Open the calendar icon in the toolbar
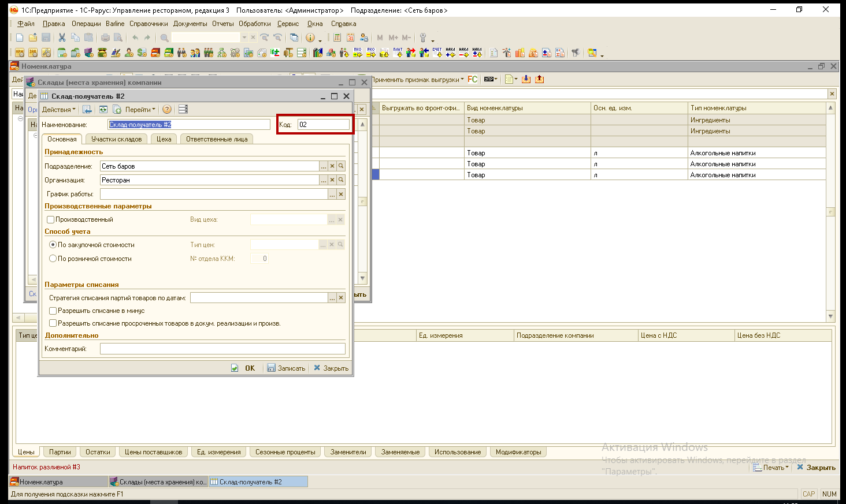This screenshot has height=504, width=846. pyautogui.click(x=351, y=38)
